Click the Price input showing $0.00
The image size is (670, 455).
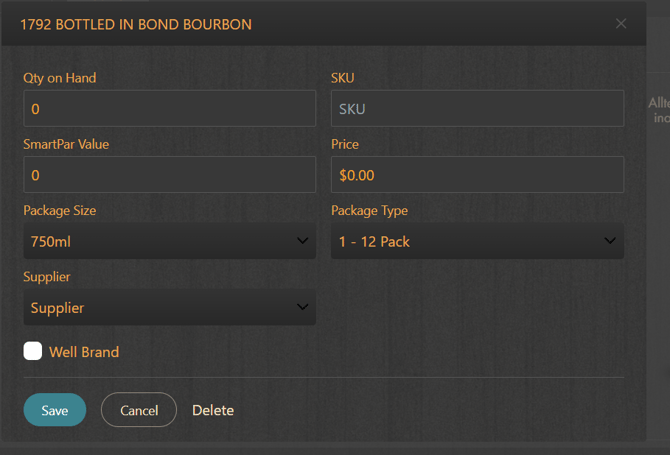coord(477,175)
